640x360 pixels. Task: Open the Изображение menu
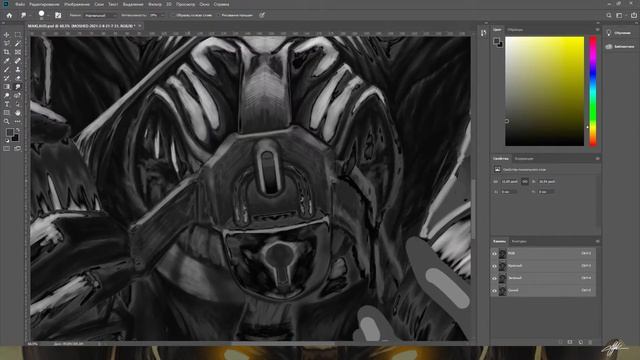[77, 4]
